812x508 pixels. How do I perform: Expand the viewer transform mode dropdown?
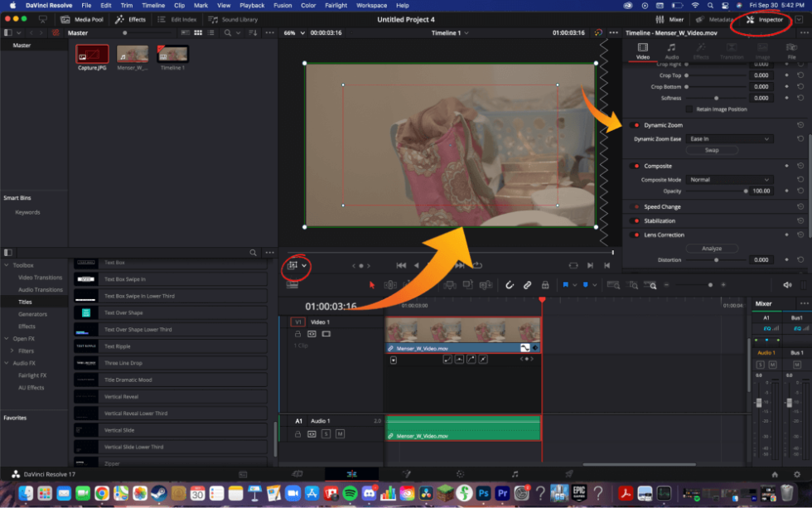coord(302,267)
